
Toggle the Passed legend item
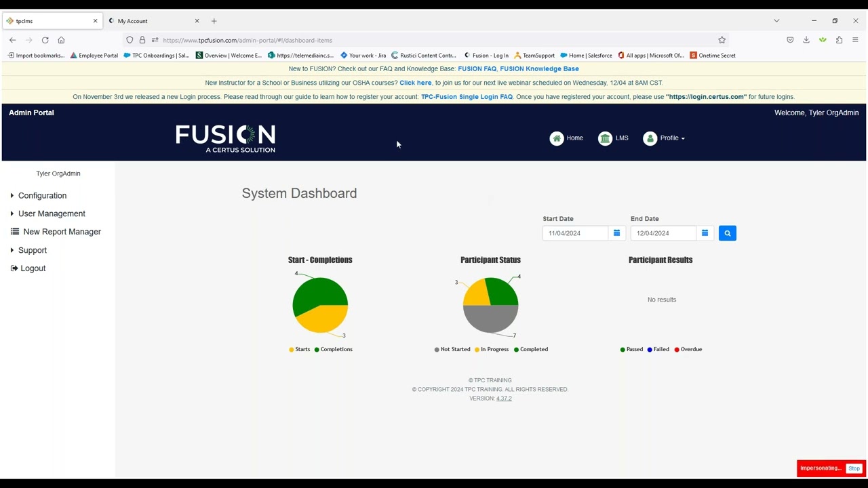[631, 350]
